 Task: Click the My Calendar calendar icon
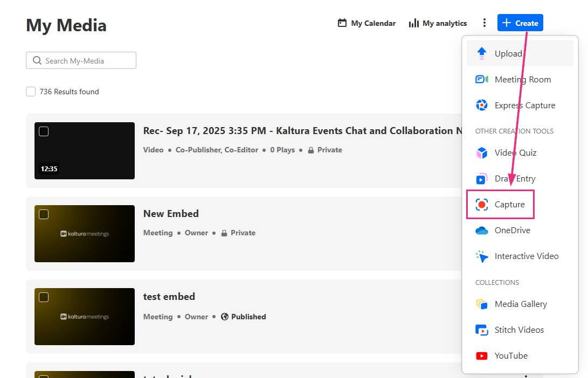click(342, 23)
